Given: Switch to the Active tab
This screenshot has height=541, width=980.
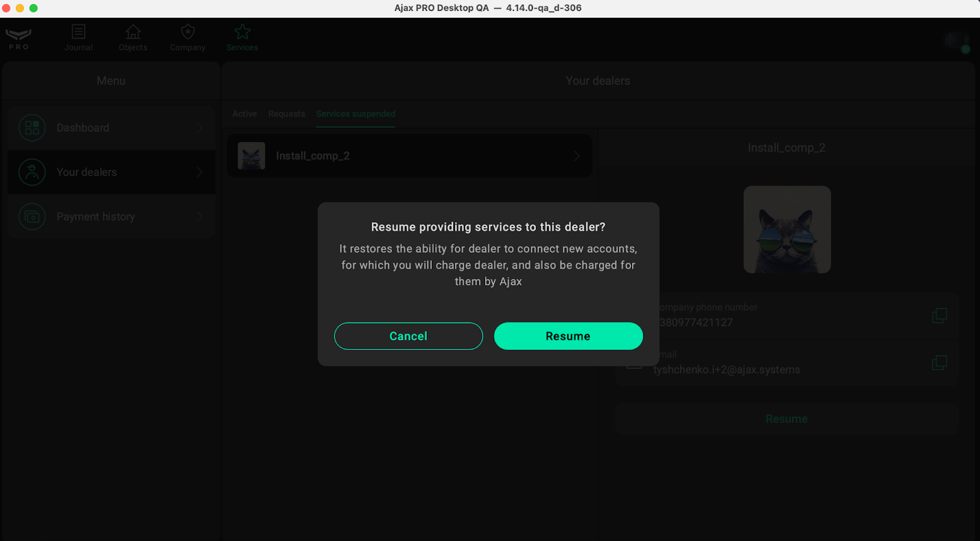Looking at the screenshot, I should pyautogui.click(x=244, y=114).
